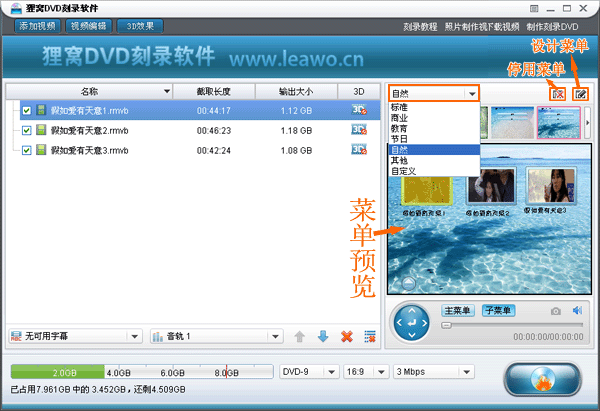
Task: Click the burn disc flame button
Action: pos(542,379)
